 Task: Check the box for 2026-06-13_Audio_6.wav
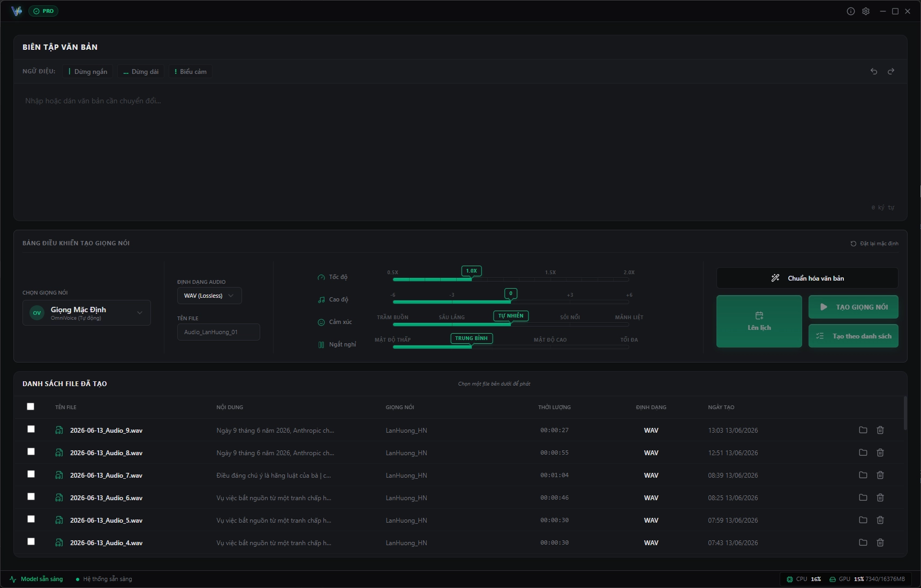click(x=31, y=496)
